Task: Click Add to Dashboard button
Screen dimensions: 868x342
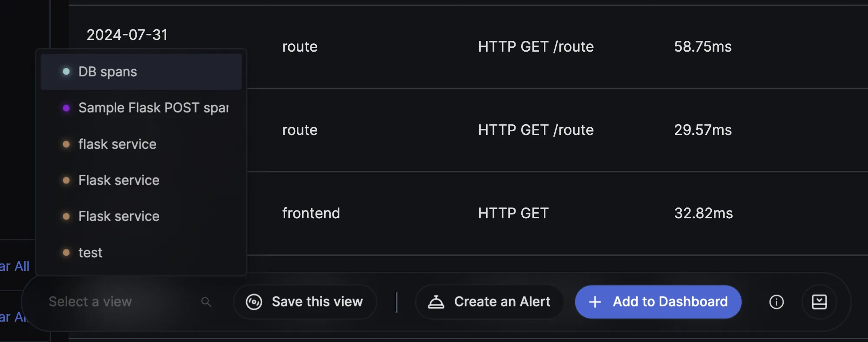Action: (658, 302)
